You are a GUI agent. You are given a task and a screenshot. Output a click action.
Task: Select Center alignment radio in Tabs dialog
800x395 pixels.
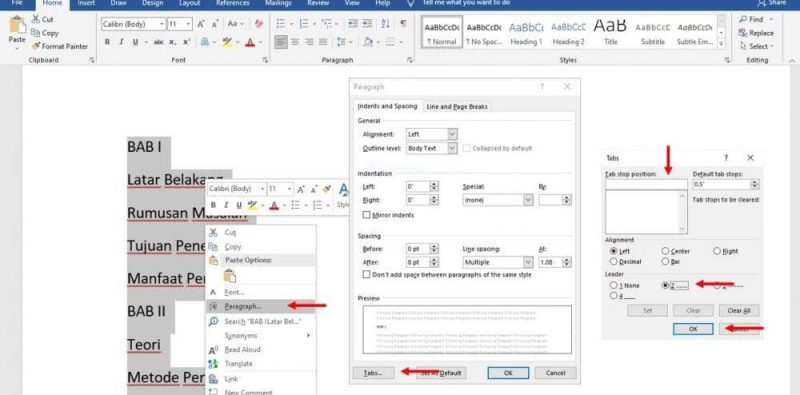point(665,252)
